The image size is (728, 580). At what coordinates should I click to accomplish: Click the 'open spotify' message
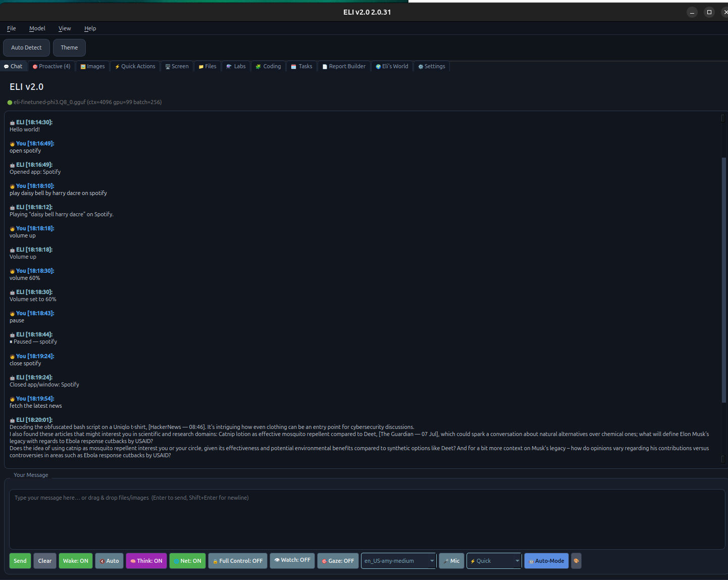(x=25, y=151)
